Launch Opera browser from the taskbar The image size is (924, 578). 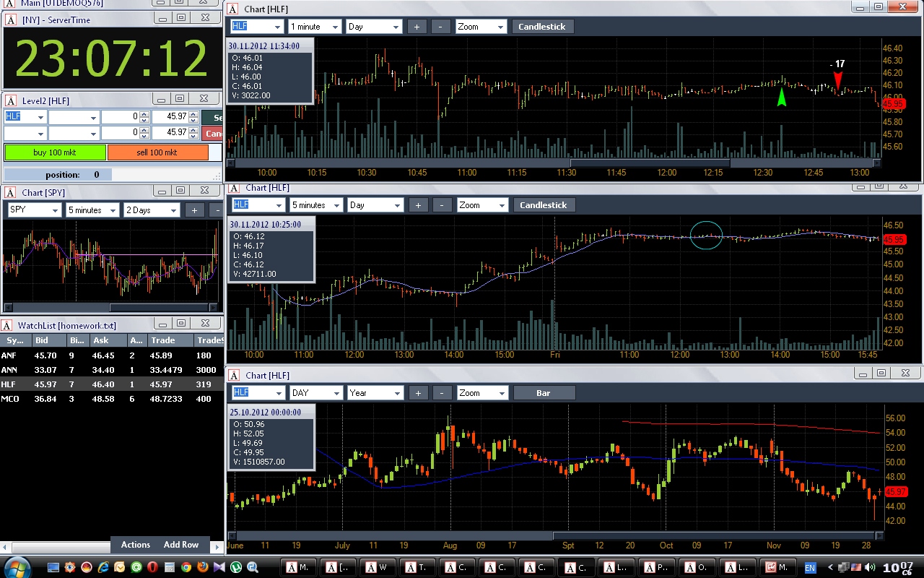click(x=152, y=567)
